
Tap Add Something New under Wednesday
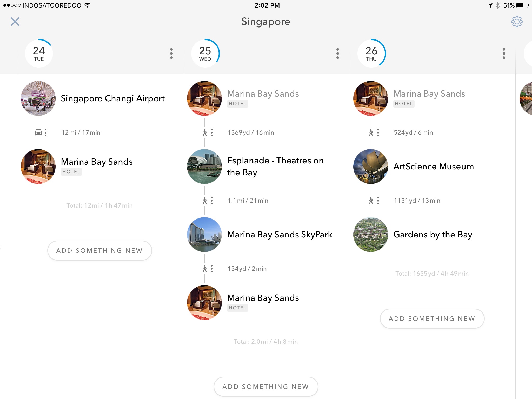click(266, 387)
